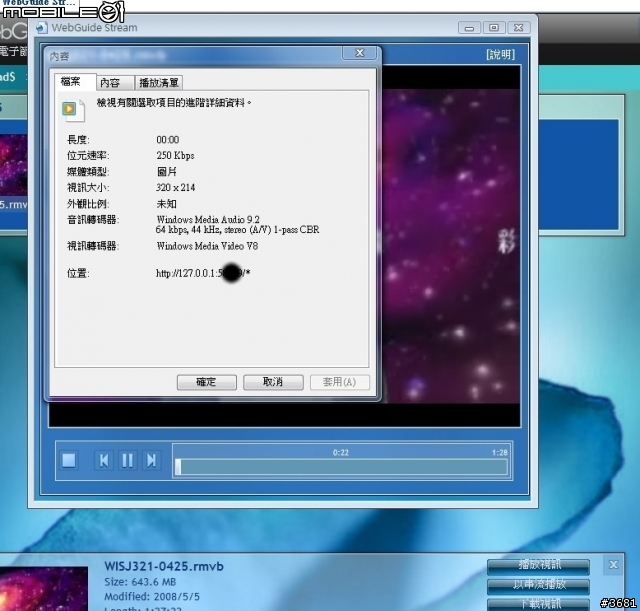Open the 播放清單 tab
The height and width of the screenshot is (611, 640).
point(159,83)
